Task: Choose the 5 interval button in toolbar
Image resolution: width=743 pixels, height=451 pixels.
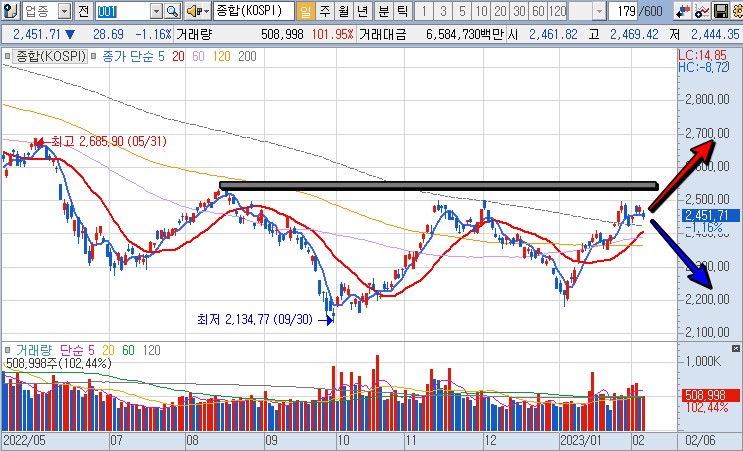Action: (x=462, y=11)
